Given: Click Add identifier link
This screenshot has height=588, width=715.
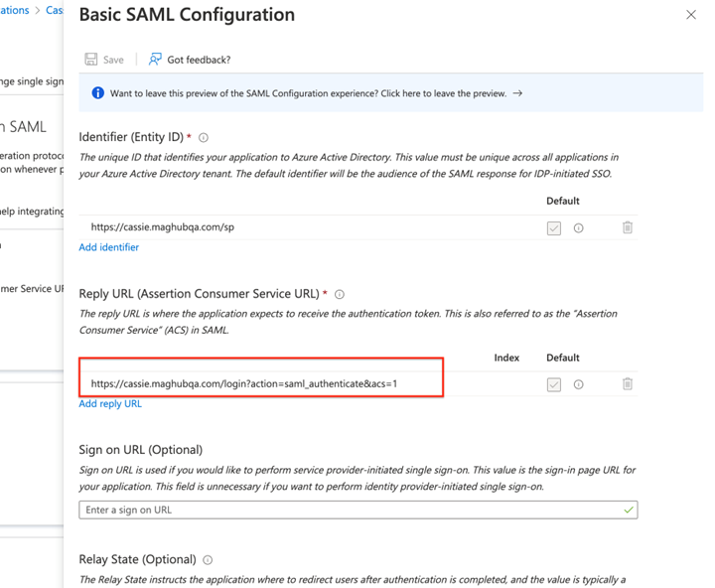Looking at the screenshot, I should 109,247.
